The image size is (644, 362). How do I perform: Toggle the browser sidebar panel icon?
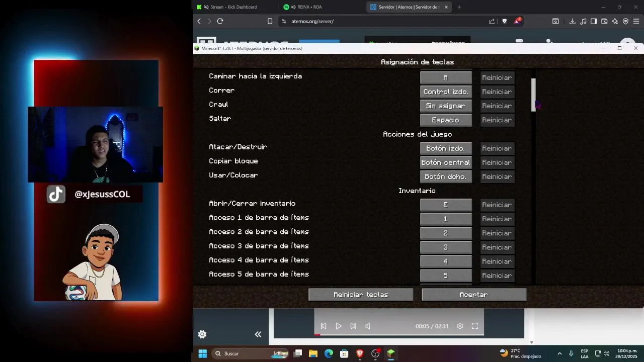tap(594, 21)
